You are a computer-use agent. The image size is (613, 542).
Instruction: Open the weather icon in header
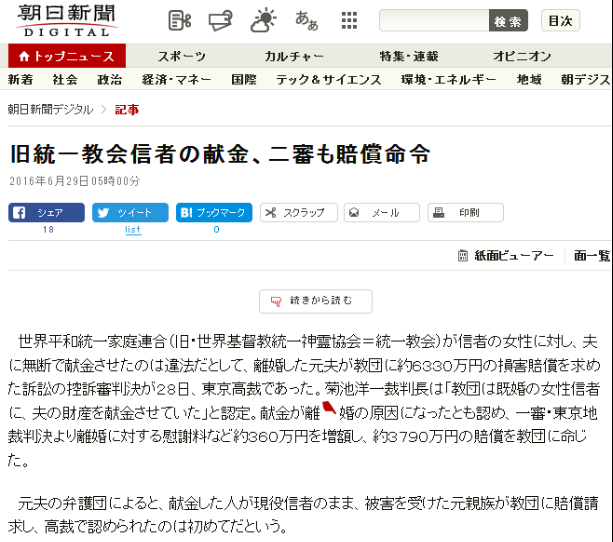tap(264, 21)
